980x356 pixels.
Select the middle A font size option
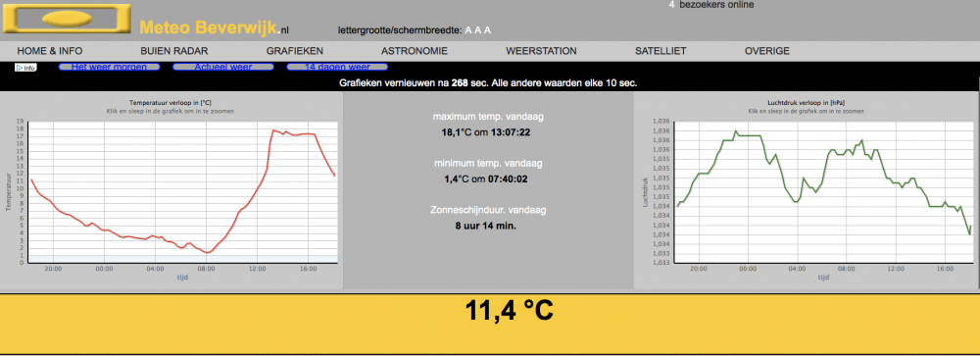478,30
